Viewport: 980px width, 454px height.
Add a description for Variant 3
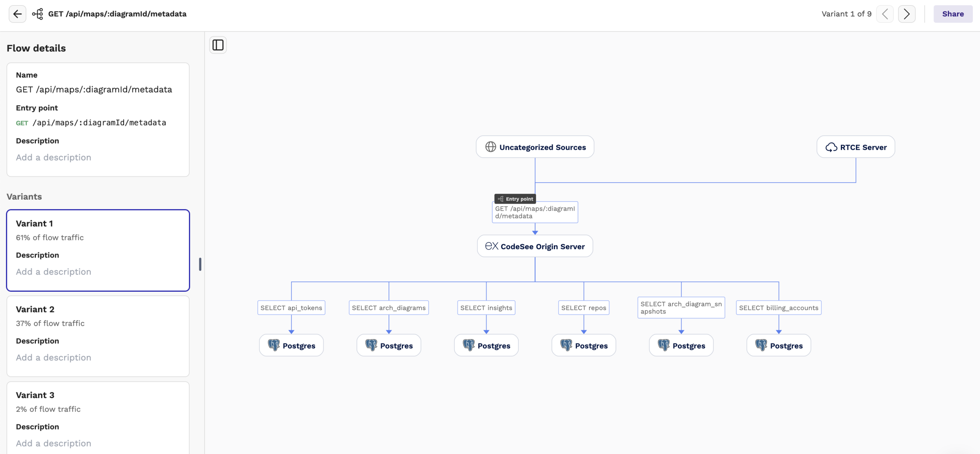[x=54, y=443]
